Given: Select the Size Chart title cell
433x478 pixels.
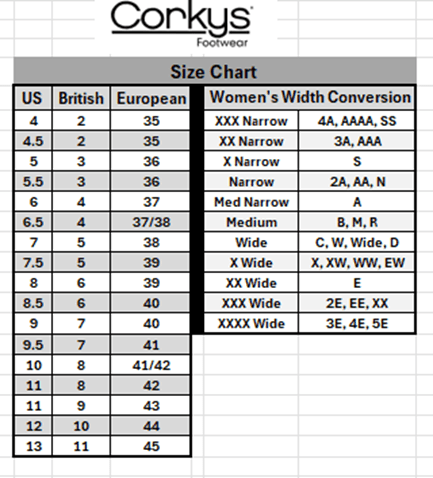Looking at the screenshot, I should tap(215, 72).
